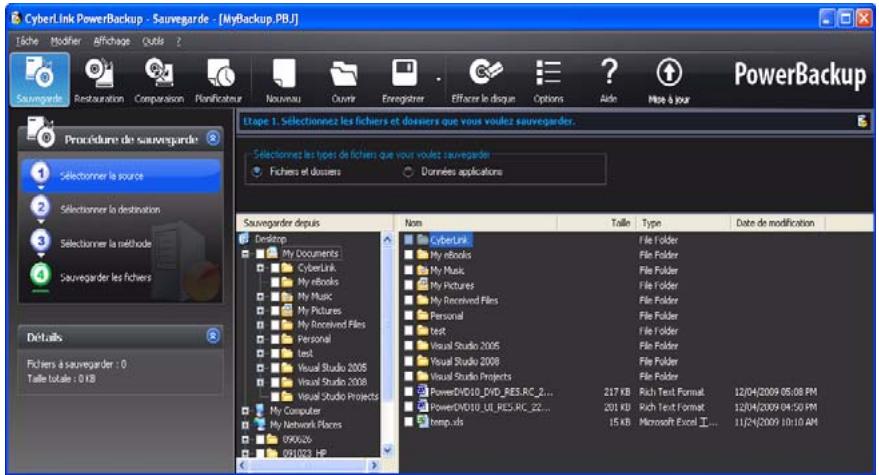Sort by Date de modification column
879x475 pixels.
pos(777,223)
